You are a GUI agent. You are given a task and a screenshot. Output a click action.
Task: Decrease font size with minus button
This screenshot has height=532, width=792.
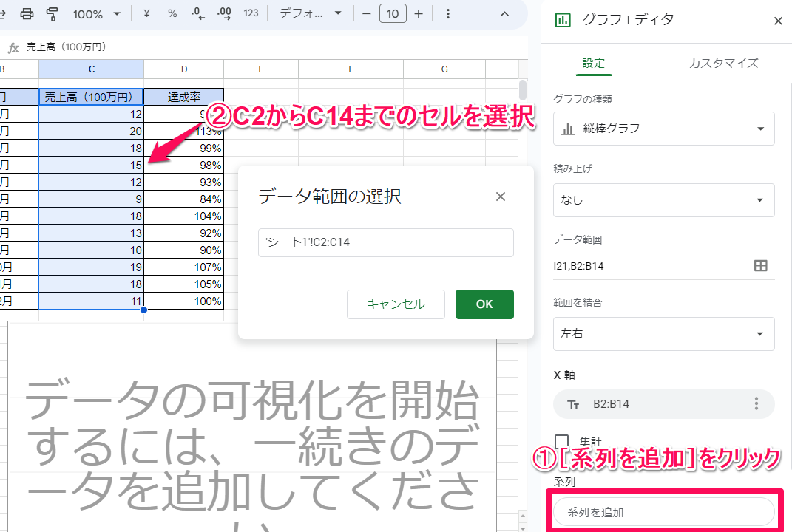pos(367,13)
